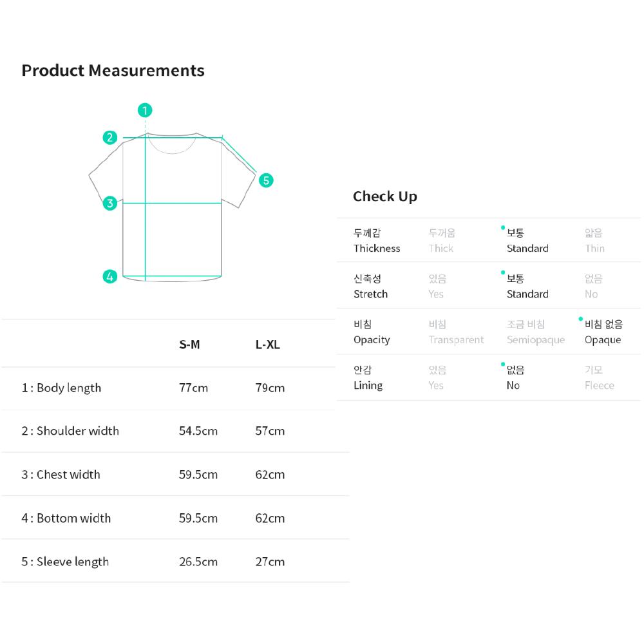Click the Shoulder width row label
Screen dimensions: 644x644
click(70, 431)
